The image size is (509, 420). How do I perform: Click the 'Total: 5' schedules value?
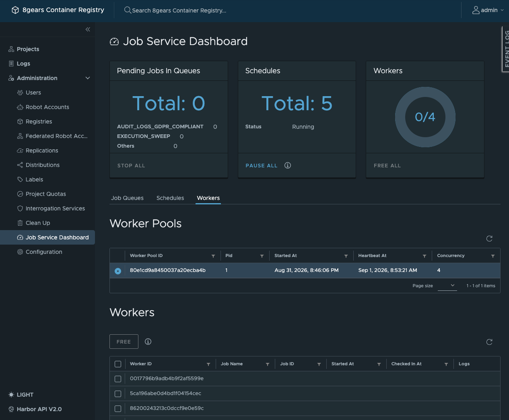tap(297, 103)
